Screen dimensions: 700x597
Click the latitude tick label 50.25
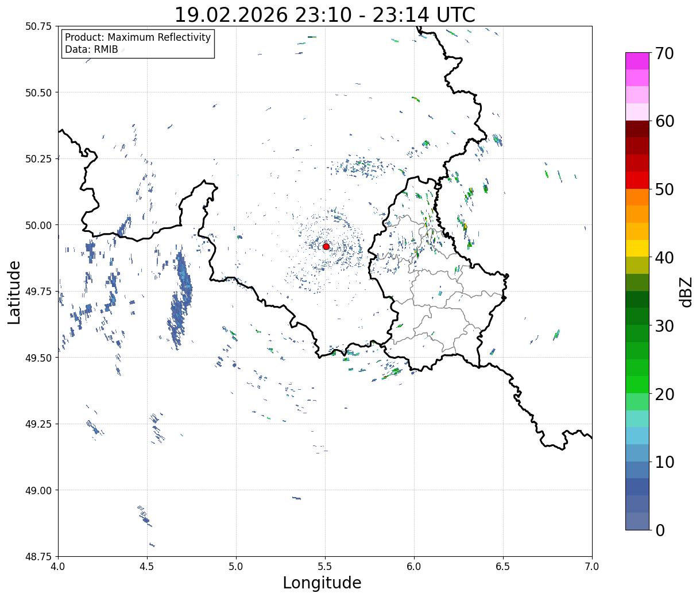pos(38,159)
